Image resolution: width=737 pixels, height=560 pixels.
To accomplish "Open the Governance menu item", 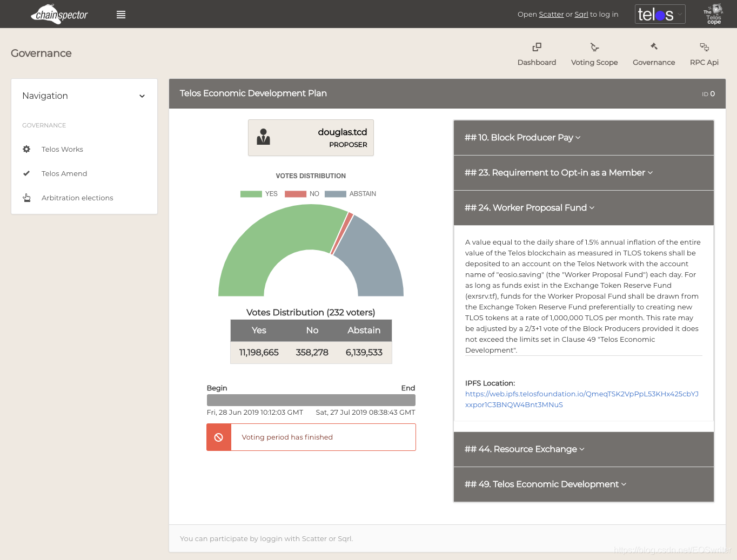I will click(654, 55).
